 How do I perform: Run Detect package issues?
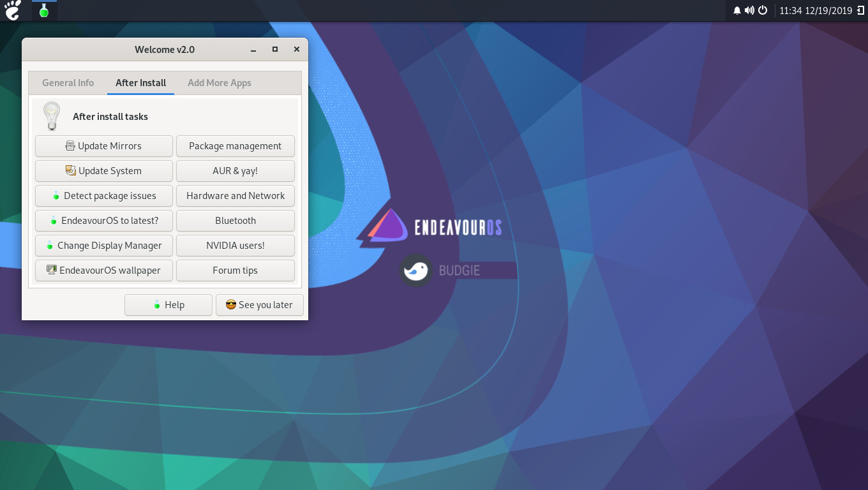pos(104,196)
